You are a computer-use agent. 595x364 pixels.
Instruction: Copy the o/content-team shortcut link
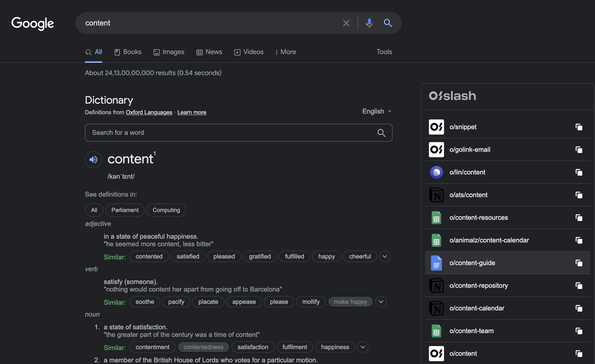coord(578,331)
